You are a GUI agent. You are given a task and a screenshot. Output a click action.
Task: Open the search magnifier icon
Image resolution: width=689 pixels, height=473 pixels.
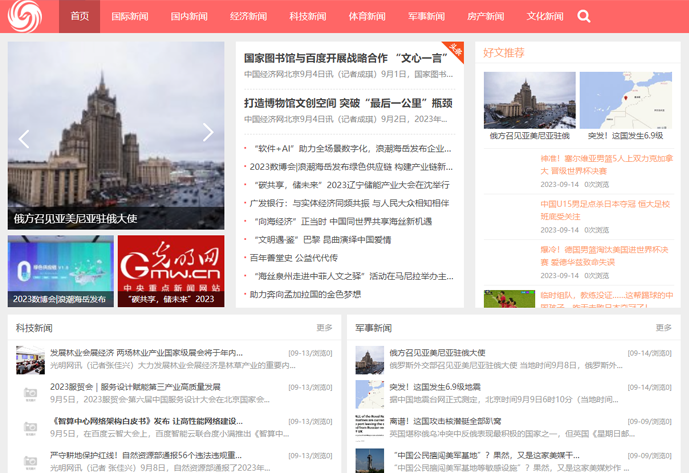coord(584,16)
